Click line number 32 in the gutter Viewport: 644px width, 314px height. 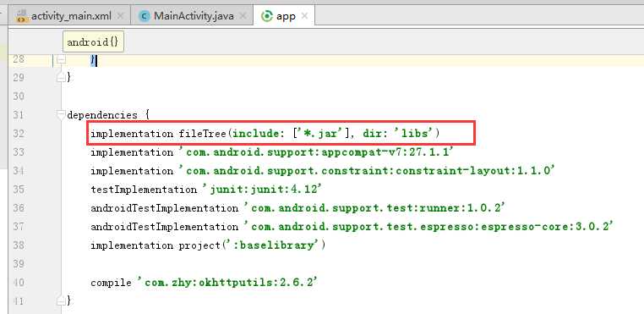(18, 134)
